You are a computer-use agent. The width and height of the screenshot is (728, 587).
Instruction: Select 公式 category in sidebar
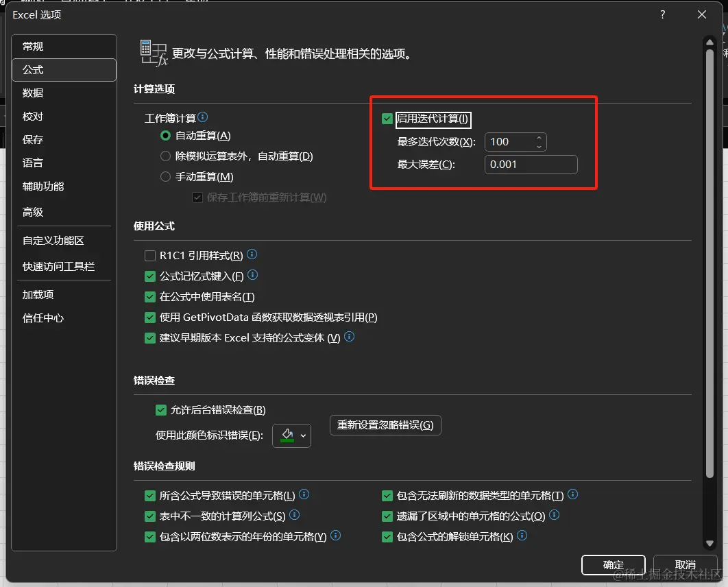(64, 70)
